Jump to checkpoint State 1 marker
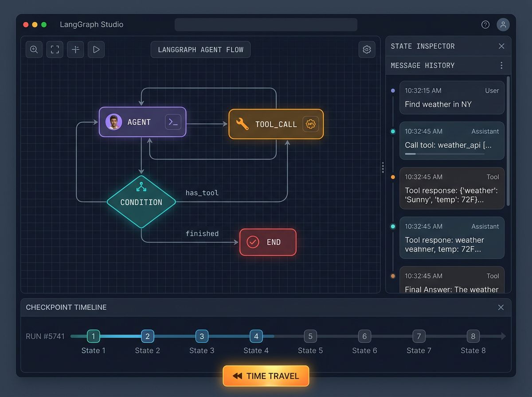Viewport: 532px width, 397px height. tap(93, 336)
